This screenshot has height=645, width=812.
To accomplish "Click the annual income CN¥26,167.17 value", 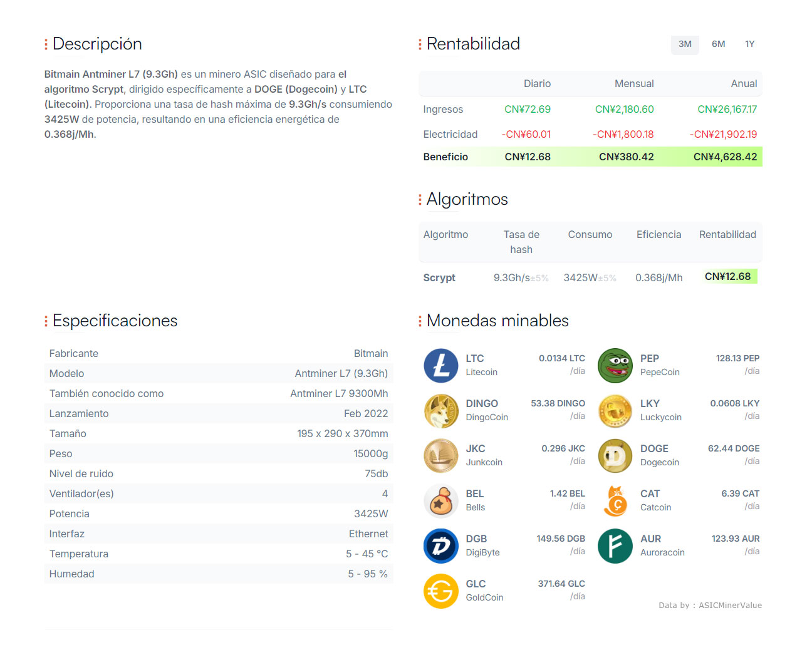I will click(x=727, y=110).
